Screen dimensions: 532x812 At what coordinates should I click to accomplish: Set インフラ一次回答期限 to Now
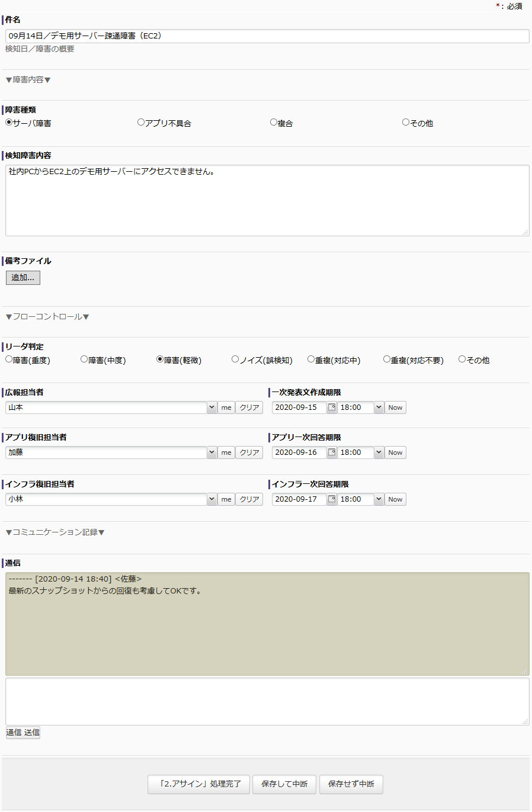point(395,499)
